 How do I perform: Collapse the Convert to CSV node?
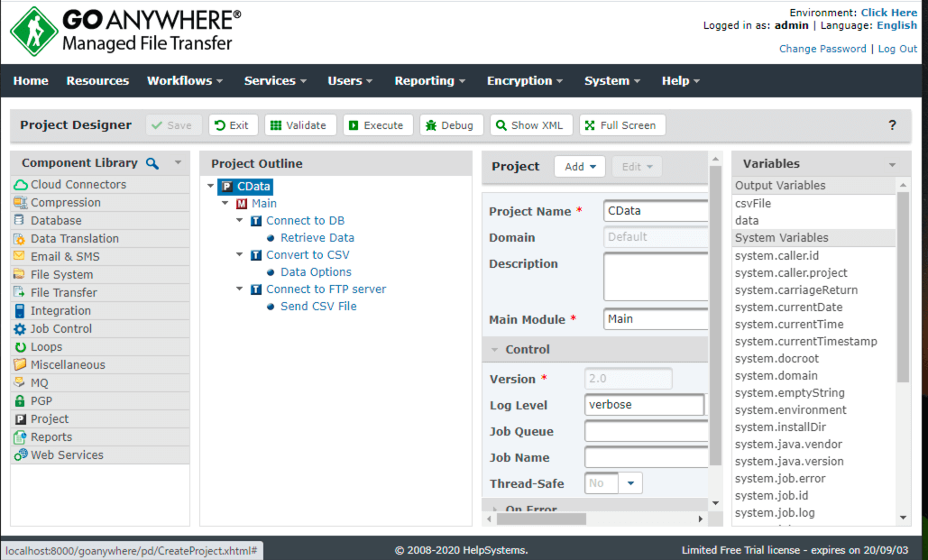point(240,254)
